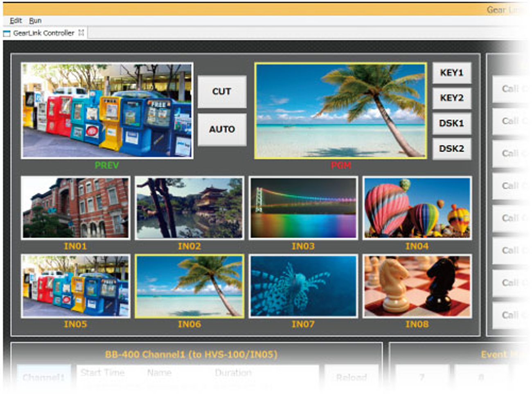Select the IN02 Japanese temple source
Screen dimensions: 532x394
[189, 208]
